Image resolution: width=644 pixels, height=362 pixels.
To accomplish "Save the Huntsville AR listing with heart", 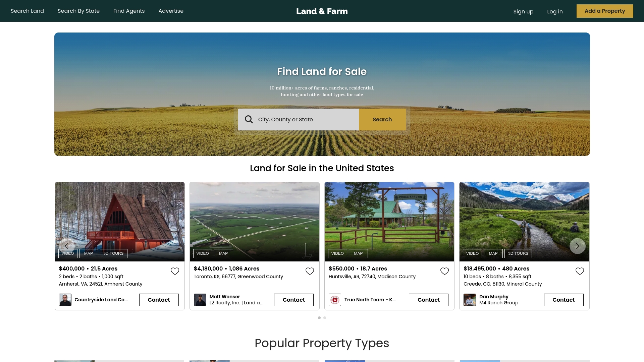I will (444, 271).
